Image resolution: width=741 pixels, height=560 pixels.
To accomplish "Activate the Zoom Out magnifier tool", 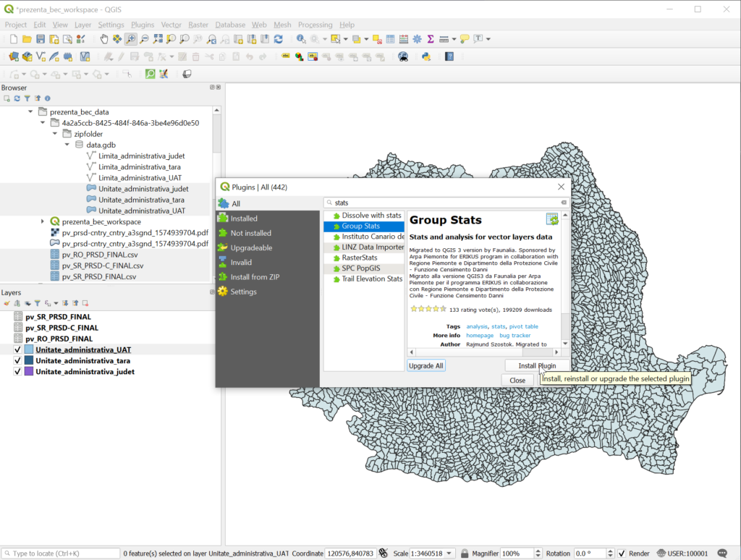I will [145, 39].
